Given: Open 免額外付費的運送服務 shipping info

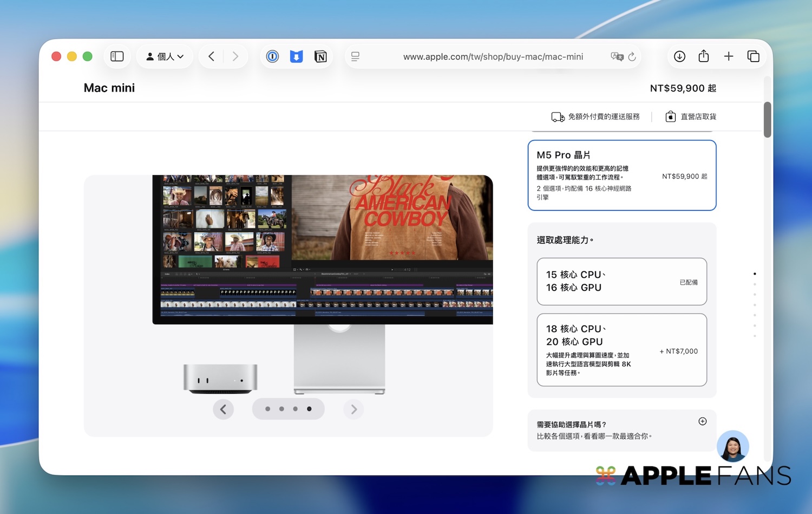Looking at the screenshot, I should pyautogui.click(x=604, y=116).
